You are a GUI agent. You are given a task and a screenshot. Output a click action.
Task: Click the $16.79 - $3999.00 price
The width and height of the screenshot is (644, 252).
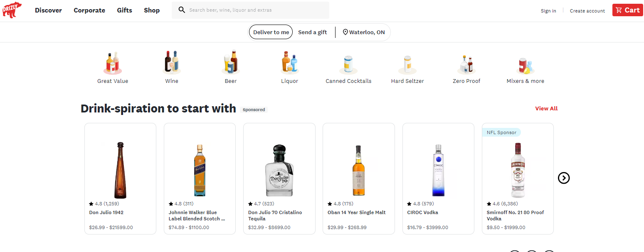[x=428, y=227]
